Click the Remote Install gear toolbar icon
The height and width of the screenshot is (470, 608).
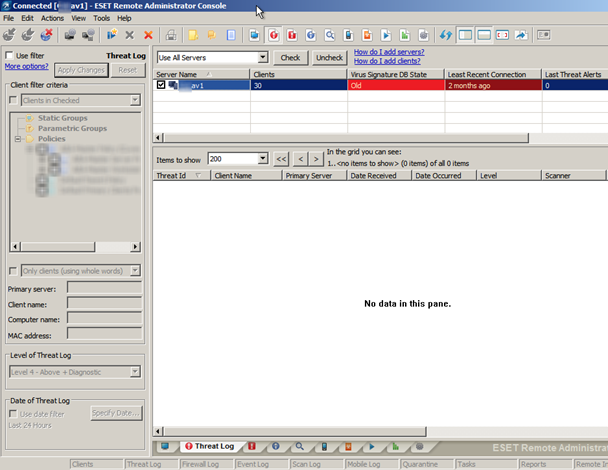(423, 35)
